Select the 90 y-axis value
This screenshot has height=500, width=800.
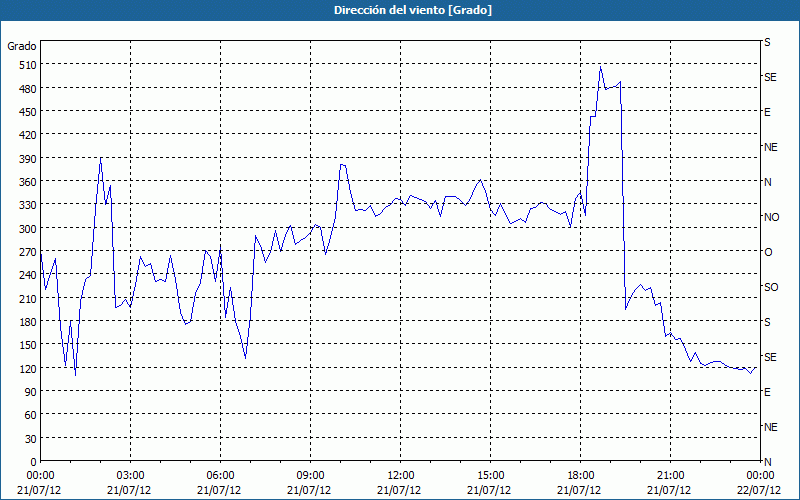[30, 392]
